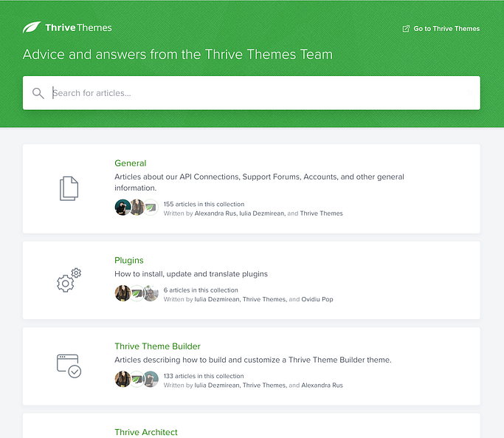Click the Thrive Themes wordmark in header

78,27
